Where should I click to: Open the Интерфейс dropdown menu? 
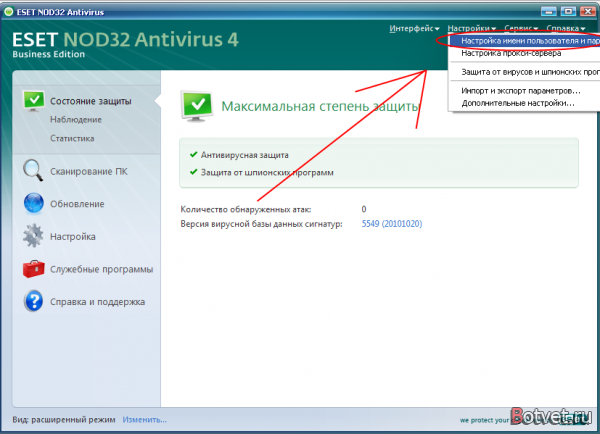414,28
